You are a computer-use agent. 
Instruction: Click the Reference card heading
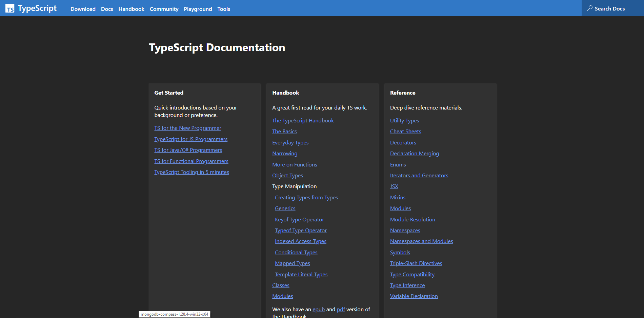(x=403, y=93)
